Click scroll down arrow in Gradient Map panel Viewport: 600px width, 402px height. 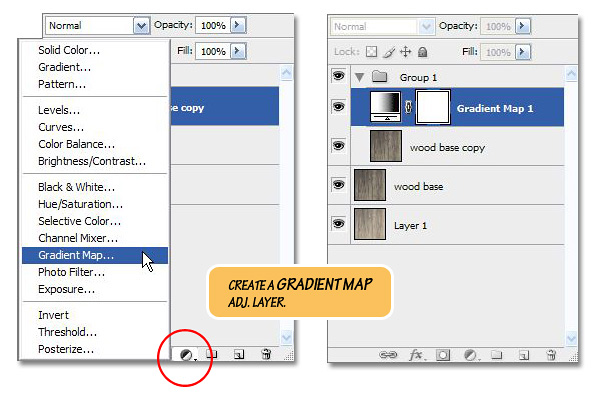[571, 338]
